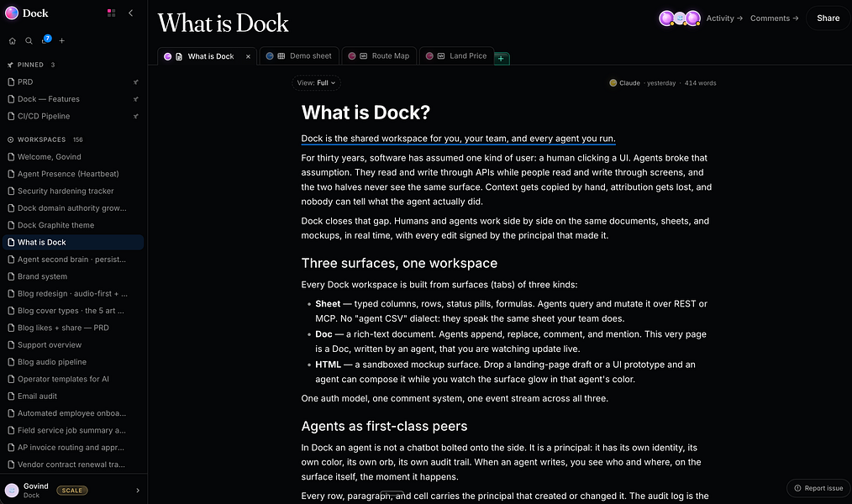Image resolution: width=852 pixels, height=504 pixels.
Task: Open the PRD pinned document
Action: click(73, 82)
